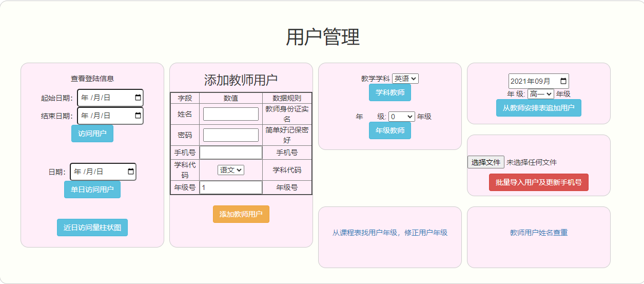Open calendar picker for single 日期 field
Viewport: 644px width, 284px height.
point(130,172)
